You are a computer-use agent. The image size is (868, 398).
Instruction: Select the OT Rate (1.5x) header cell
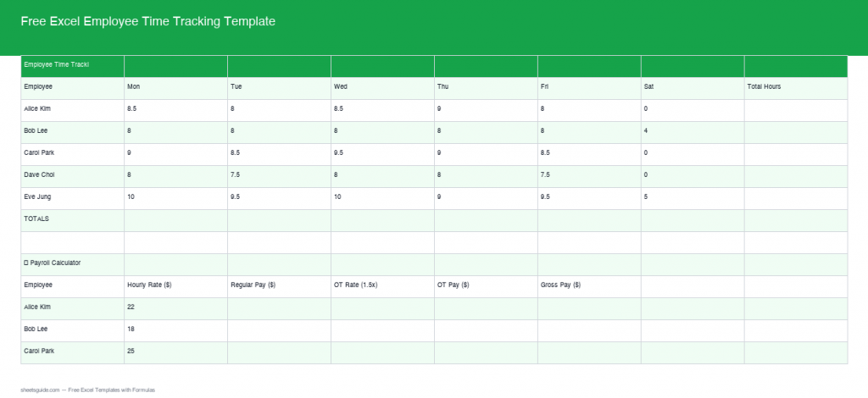tap(382, 285)
